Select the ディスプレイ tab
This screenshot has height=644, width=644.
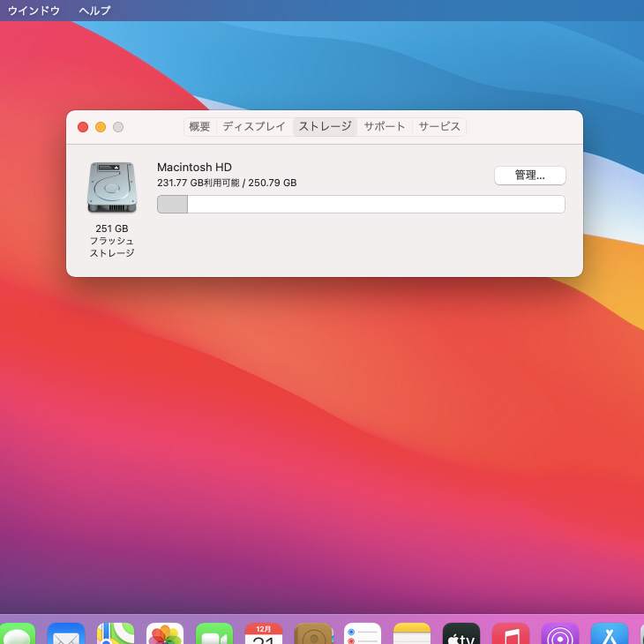(254, 127)
